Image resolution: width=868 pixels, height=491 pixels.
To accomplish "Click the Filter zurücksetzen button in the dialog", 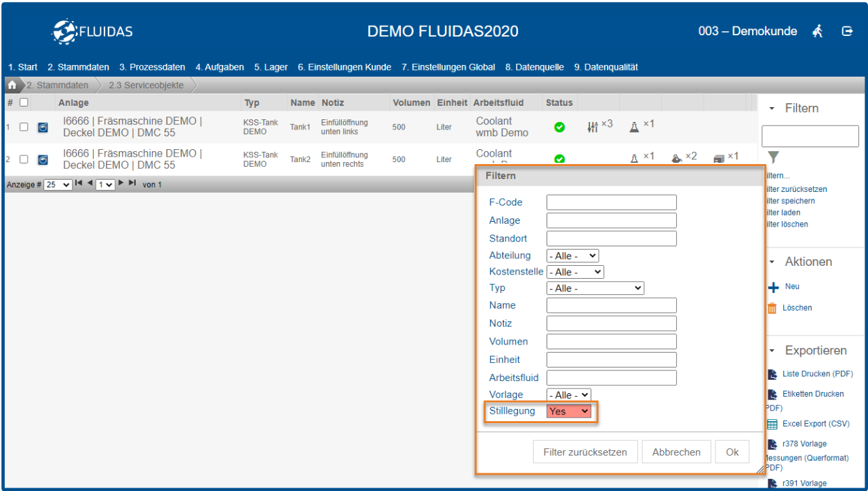I will pos(585,452).
